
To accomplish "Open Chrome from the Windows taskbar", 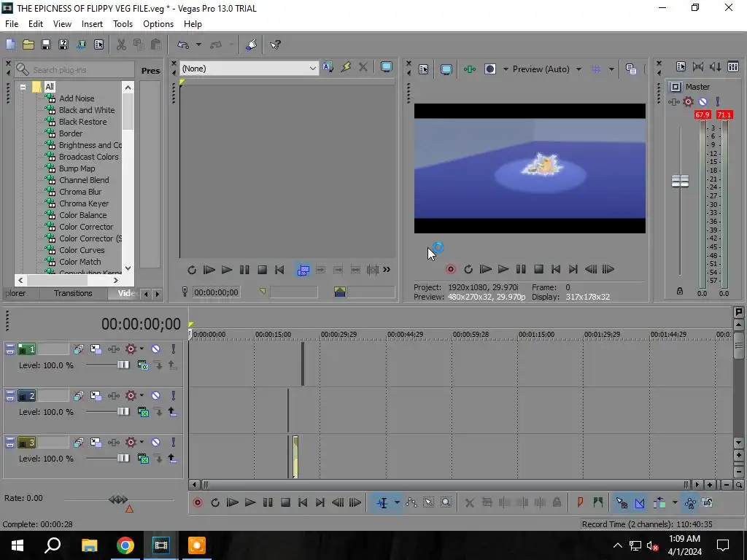I will coord(125,545).
